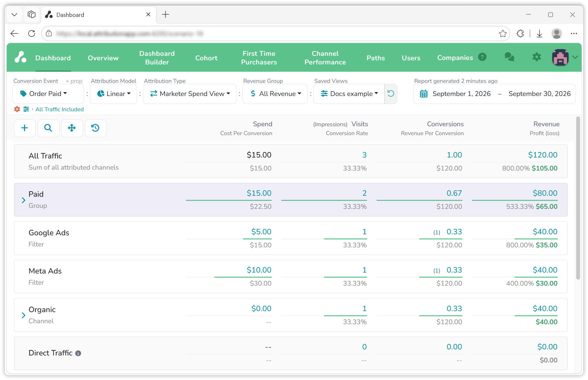Click Meta Ads spend value $10.00

259,270
